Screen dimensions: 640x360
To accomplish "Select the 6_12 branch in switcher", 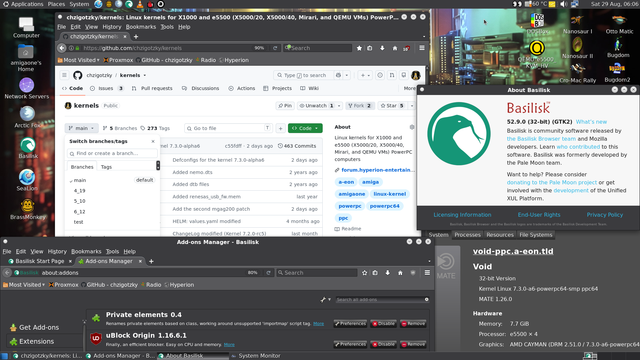I will click(80, 211).
